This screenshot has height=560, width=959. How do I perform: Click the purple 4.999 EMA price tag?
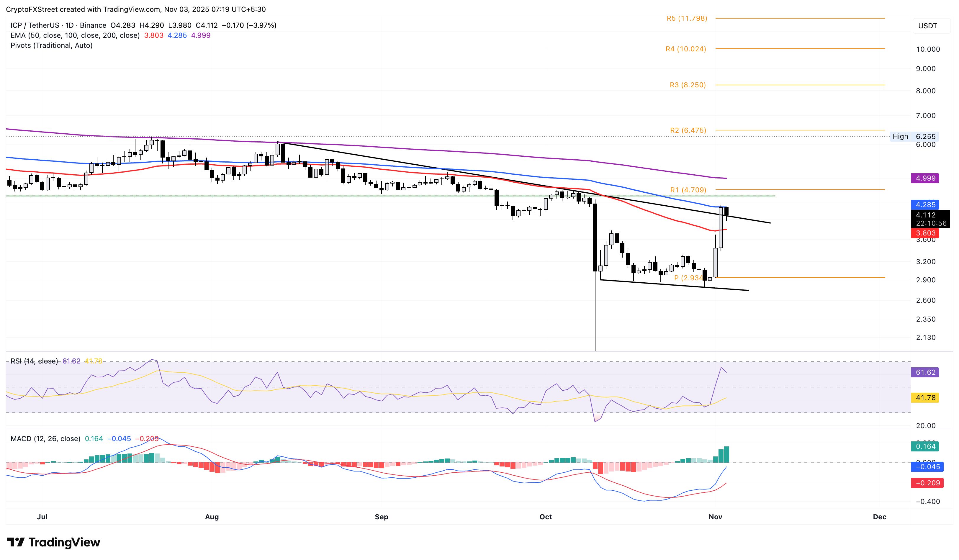pyautogui.click(x=925, y=179)
